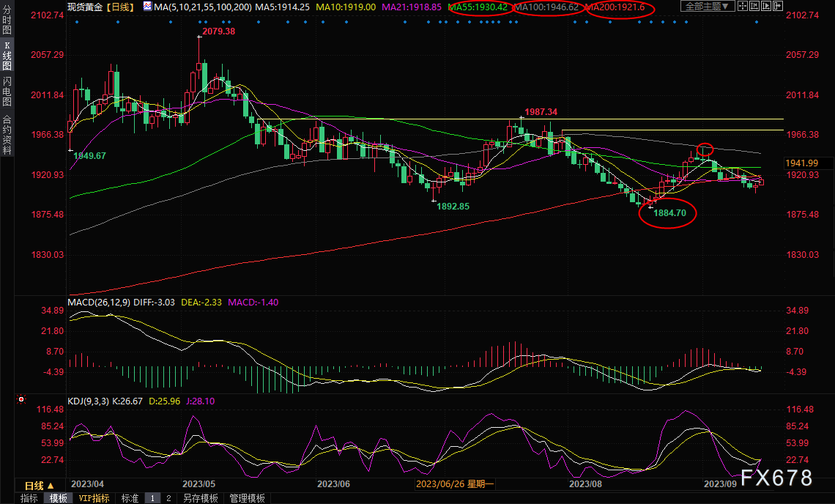The height and width of the screenshot is (504, 835).
Task: Click the MA indicator chart icon
Action: [x=147, y=7]
